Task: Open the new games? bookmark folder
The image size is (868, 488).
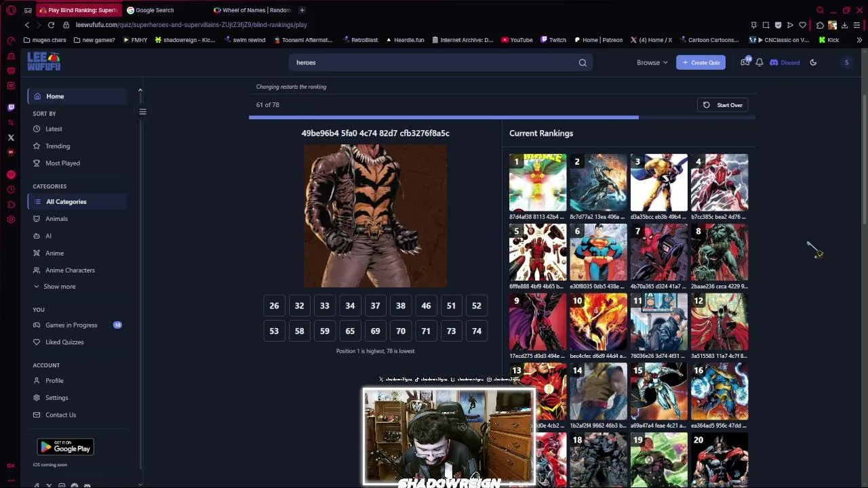Action: 94,40
